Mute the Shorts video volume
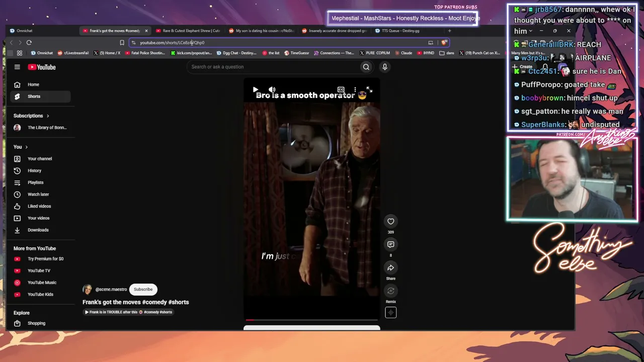 point(272,89)
